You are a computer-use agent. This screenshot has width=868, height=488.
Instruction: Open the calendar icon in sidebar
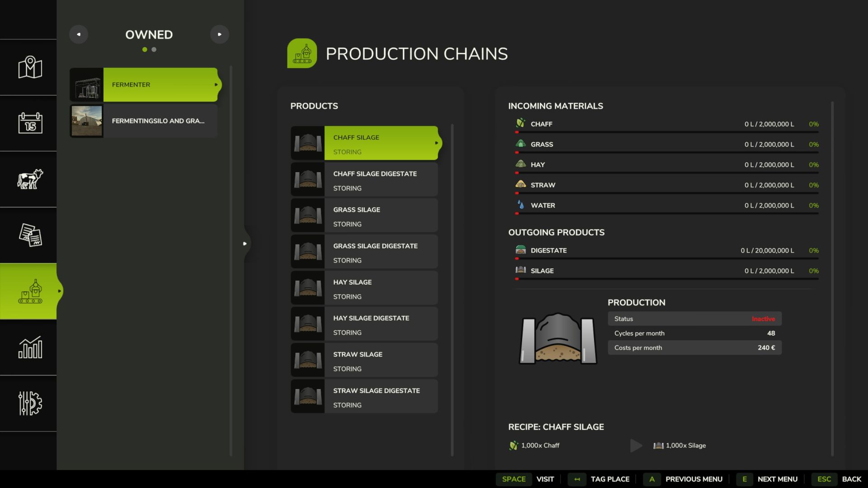30,123
